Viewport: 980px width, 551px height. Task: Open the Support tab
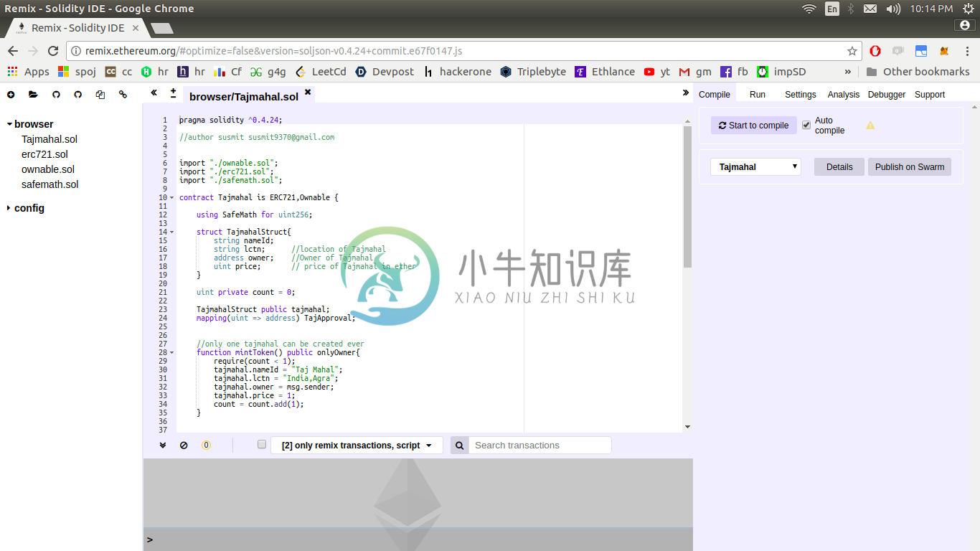coord(930,95)
